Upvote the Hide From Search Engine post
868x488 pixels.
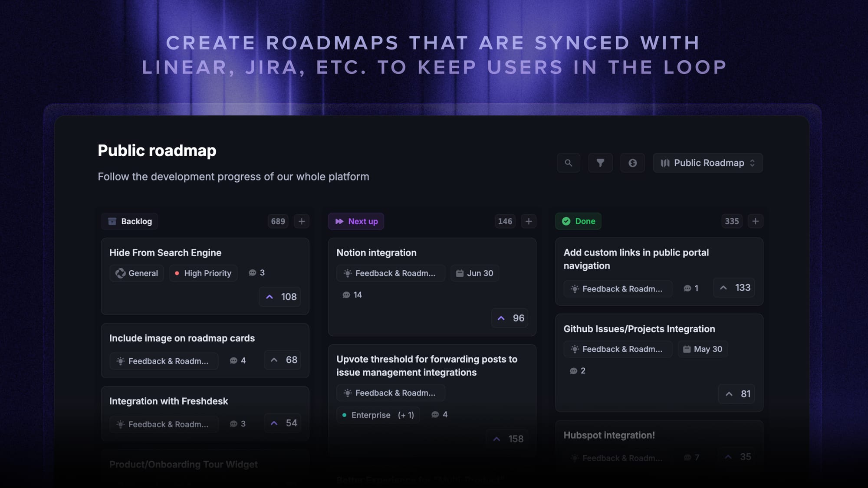(x=280, y=297)
